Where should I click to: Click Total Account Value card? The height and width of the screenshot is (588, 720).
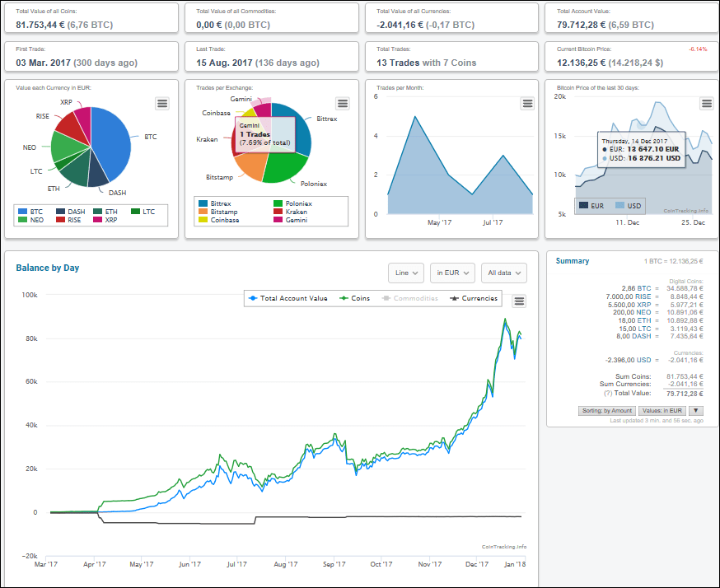[631, 18]
